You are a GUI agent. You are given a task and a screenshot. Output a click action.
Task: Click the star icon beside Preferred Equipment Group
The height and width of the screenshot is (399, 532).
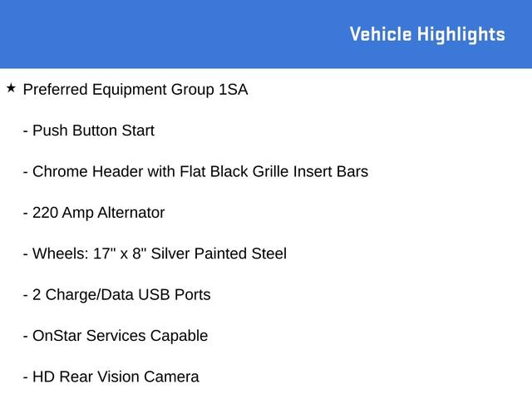pyautogui.click(x=11, y=88)
